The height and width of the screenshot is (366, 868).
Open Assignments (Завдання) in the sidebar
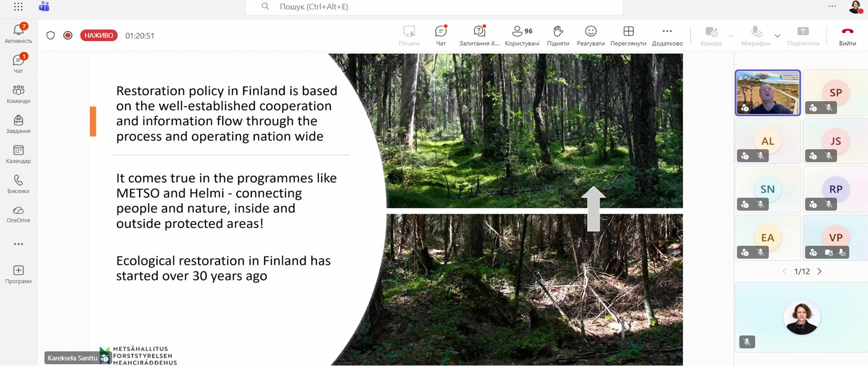[x=19, y=124]
